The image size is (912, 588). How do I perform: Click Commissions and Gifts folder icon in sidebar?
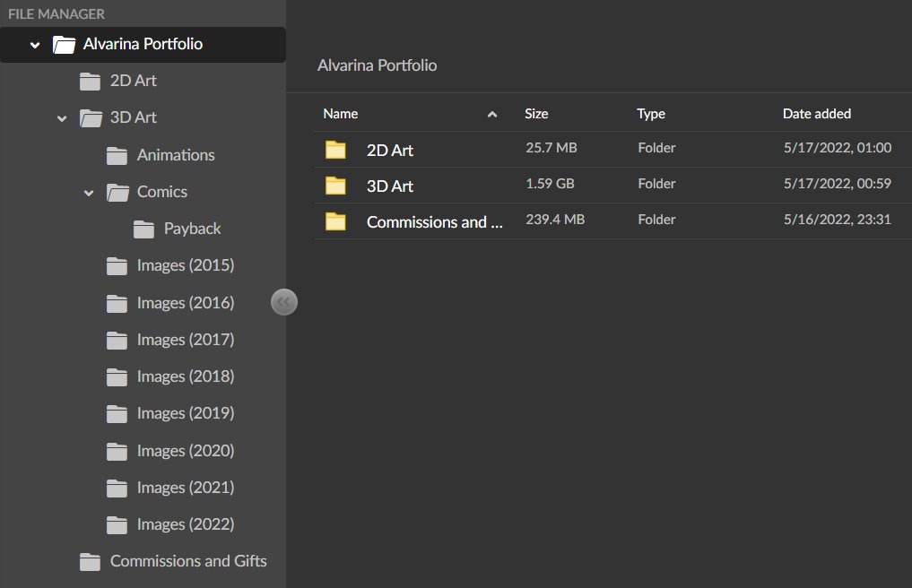91,562
